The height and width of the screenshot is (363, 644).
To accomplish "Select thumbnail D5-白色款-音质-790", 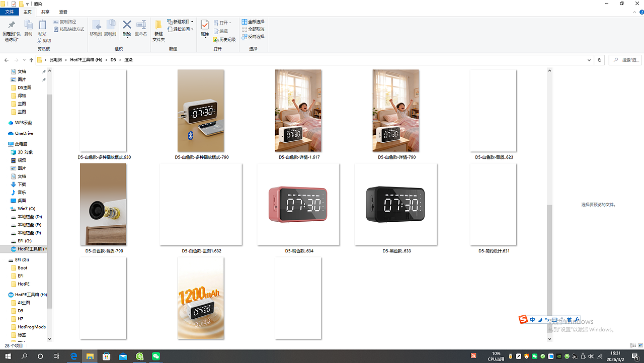I will coord(103,204).
